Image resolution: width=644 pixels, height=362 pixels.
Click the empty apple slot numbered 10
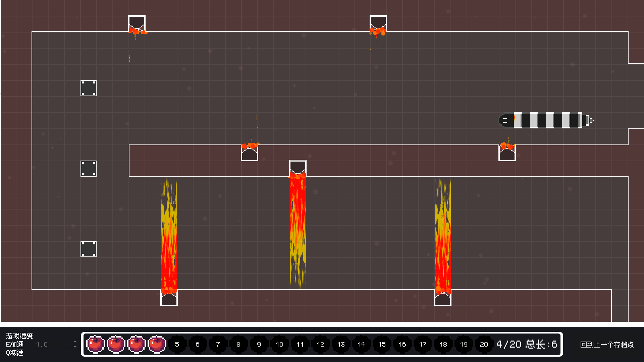point(279,344)
